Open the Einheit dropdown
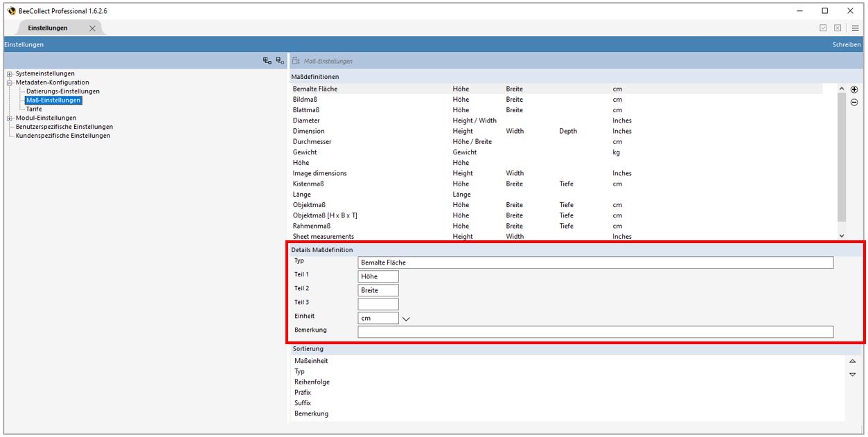 click(406, 317)
